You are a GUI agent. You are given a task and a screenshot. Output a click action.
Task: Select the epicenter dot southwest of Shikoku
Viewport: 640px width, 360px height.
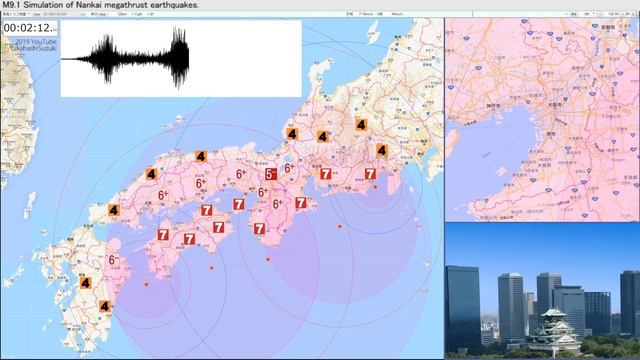(147, 285)
